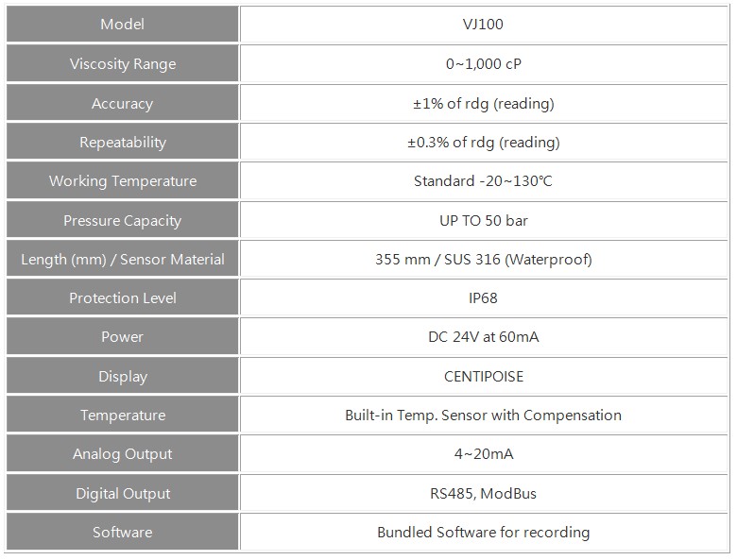The image size is (737, 560).
Task: Select the 0~1,000 cP value cell
Action: tap(484, 64)
